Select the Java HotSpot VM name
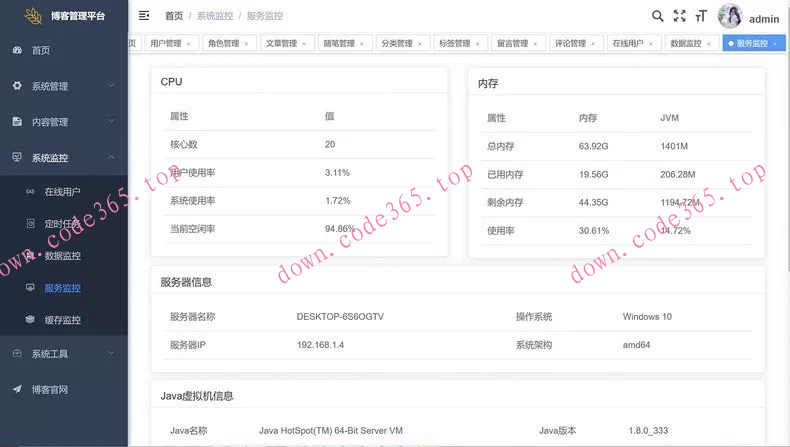This screenshot has width=790, height=447. point(331,430)
